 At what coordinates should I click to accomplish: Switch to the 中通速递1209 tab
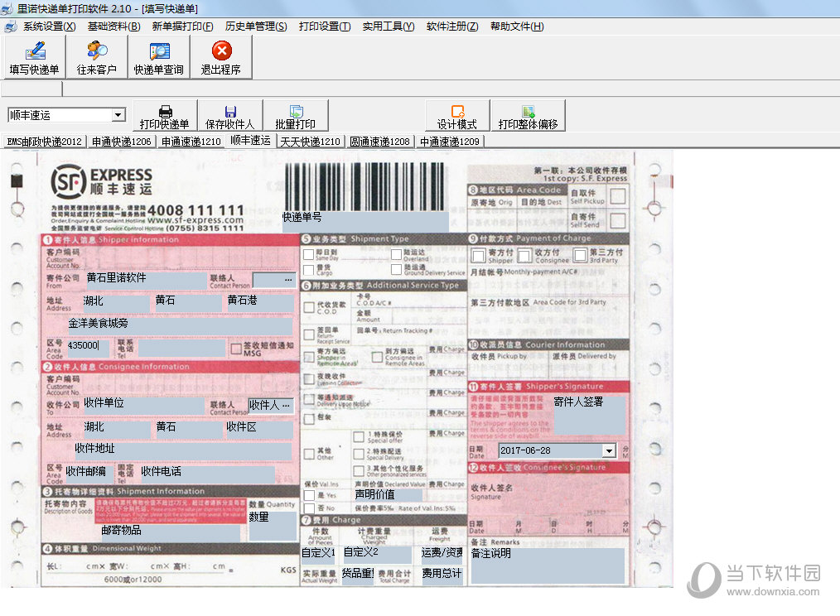[x=450, y=142]
